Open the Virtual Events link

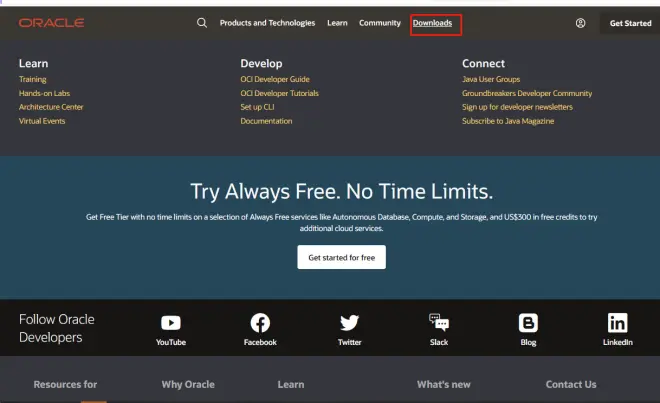(x=42, y=121)
